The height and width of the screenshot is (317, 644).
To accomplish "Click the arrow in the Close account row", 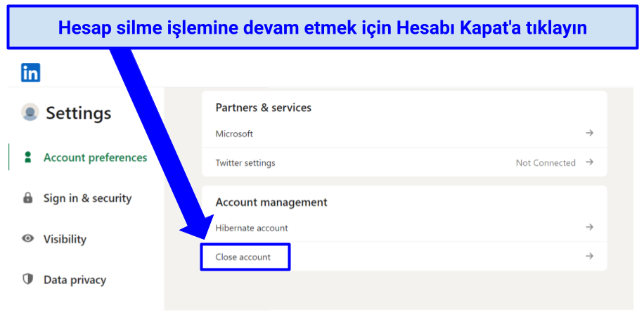I will coord(589,257).
